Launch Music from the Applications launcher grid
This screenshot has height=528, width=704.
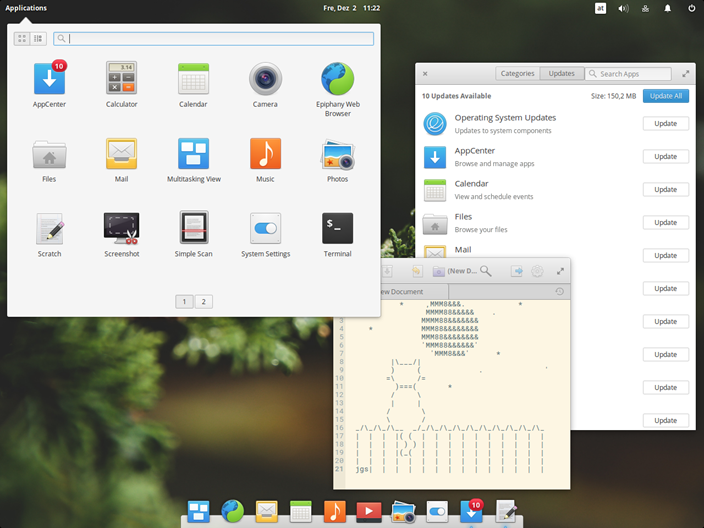[265, 154]
